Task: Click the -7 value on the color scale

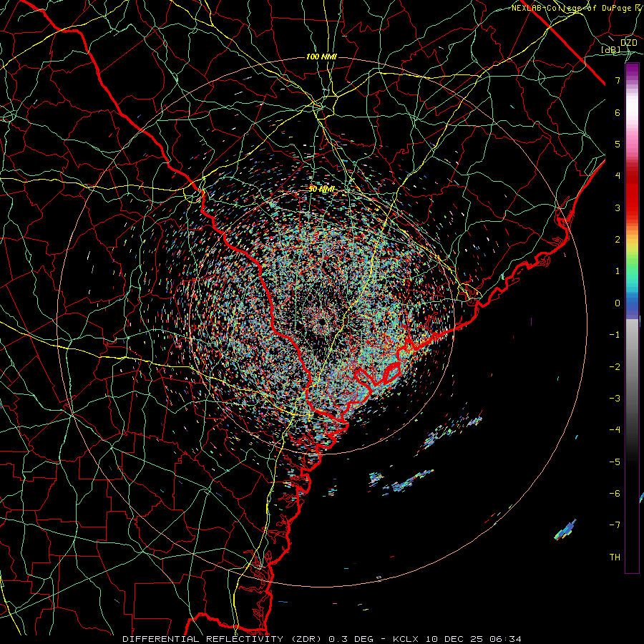Action: point(615,525)
